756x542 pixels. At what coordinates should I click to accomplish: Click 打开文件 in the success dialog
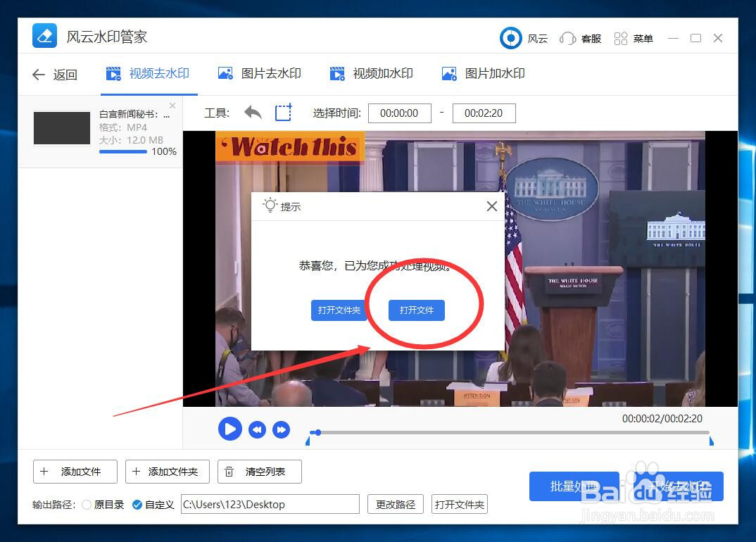pyautogui.click(x=416, y=310)
